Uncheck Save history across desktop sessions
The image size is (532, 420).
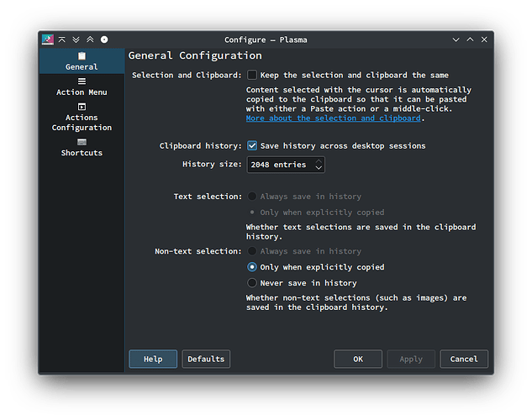[252, 146]
